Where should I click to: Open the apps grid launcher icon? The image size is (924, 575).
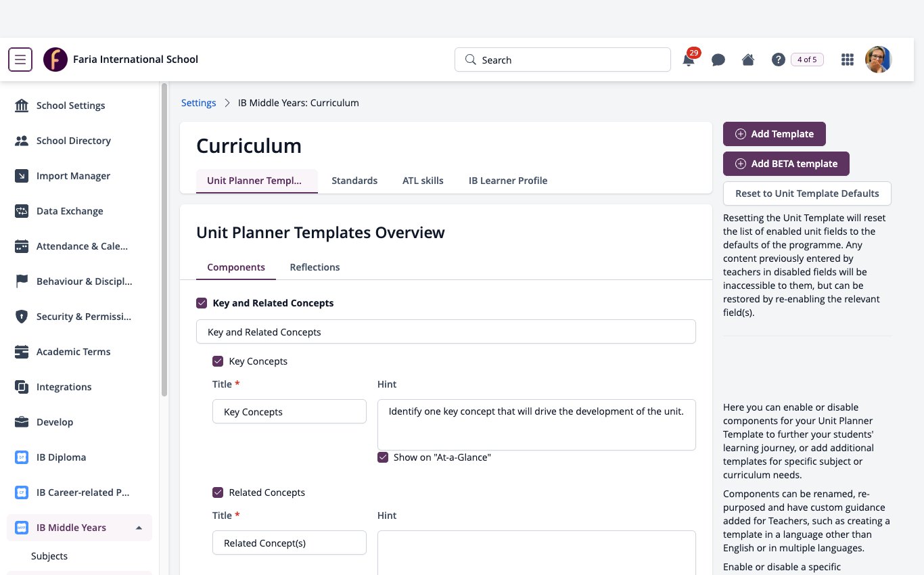[847, 60]
